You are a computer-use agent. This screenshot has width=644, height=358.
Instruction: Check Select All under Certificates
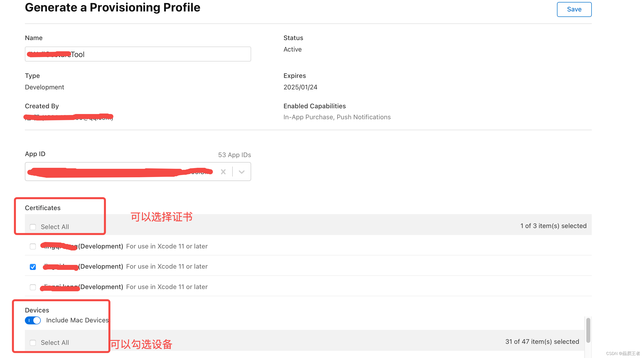[x=33, y=227]
